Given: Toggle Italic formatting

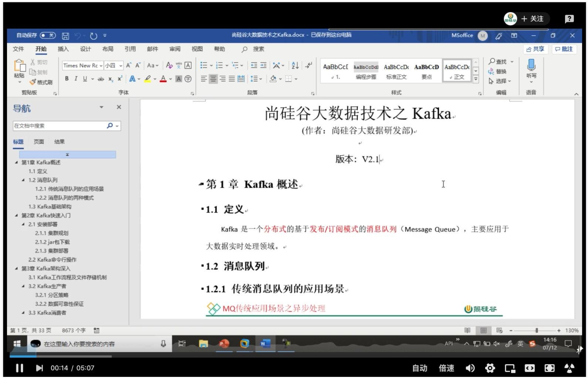Looking at the screenshot, I should click(76, 79).
